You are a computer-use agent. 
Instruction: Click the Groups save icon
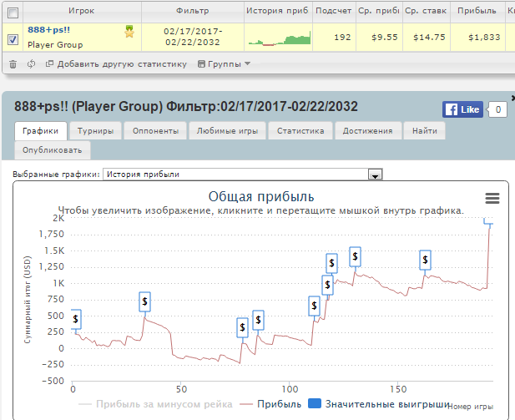coord(201,63)
